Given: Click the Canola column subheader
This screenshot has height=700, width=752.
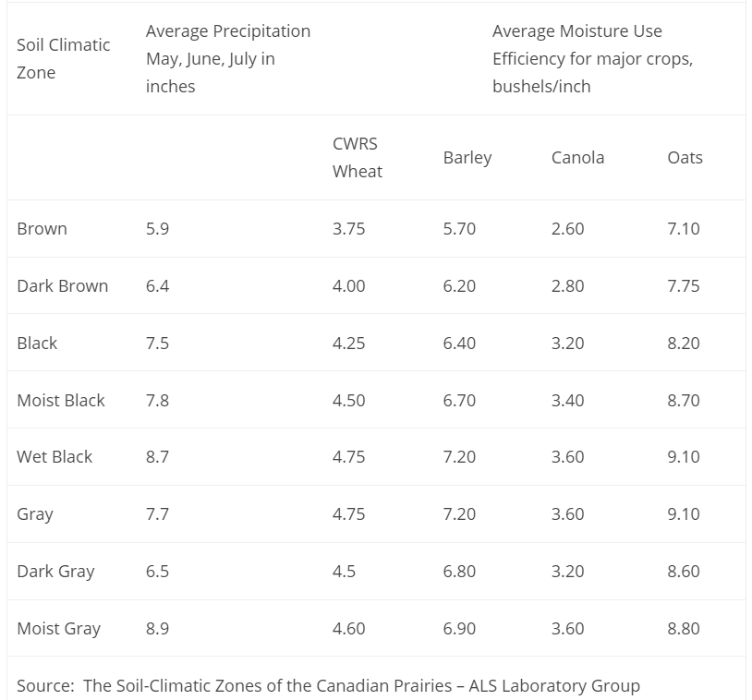Looking at the screenshot, I should (577, 158).
